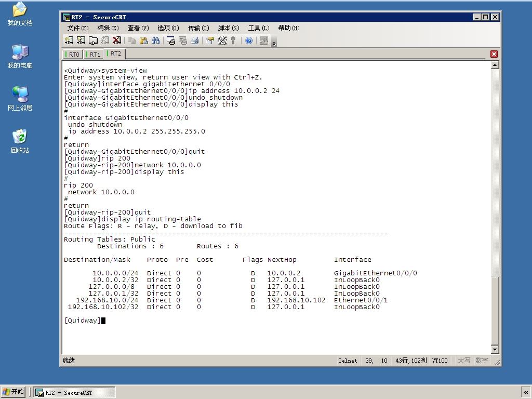Click the 大写 caps lock indicator
This screenshot has width=532, height=399.
point(464,361)
